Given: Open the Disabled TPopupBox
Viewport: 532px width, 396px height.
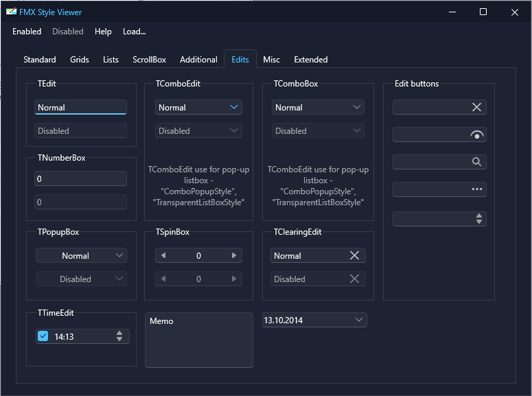Looking at the screenshot, I should pyautogui.click(x=81, y=279).
